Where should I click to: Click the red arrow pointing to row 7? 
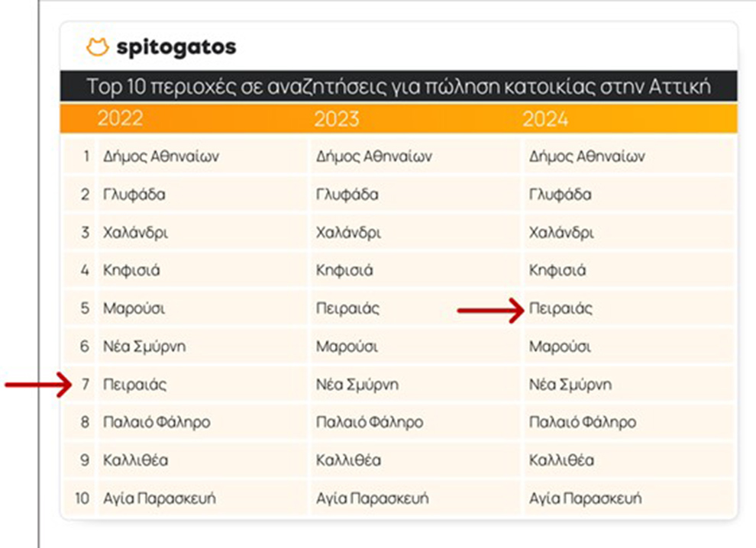[38, 385]
